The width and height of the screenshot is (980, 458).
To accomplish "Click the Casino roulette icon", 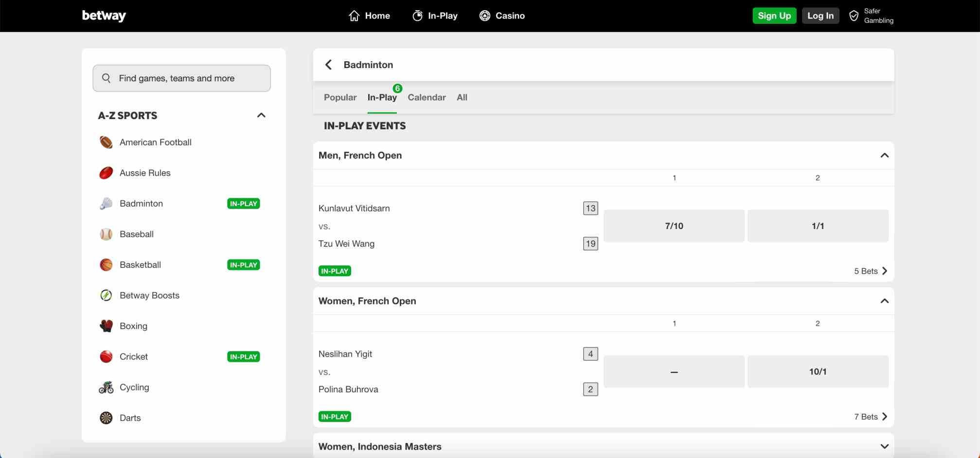I will coord(484,15).
